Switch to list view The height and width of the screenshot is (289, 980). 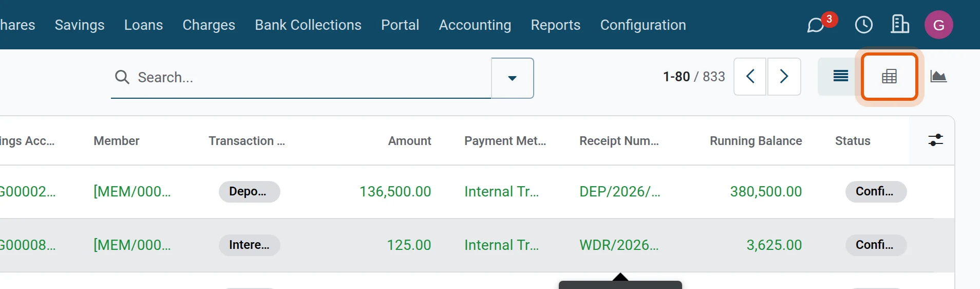coord(841,77)
